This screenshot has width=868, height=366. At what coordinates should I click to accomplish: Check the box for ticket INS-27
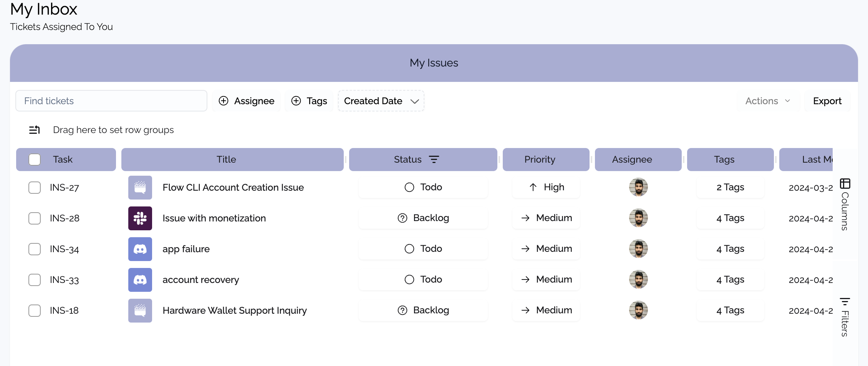[35, 188]
